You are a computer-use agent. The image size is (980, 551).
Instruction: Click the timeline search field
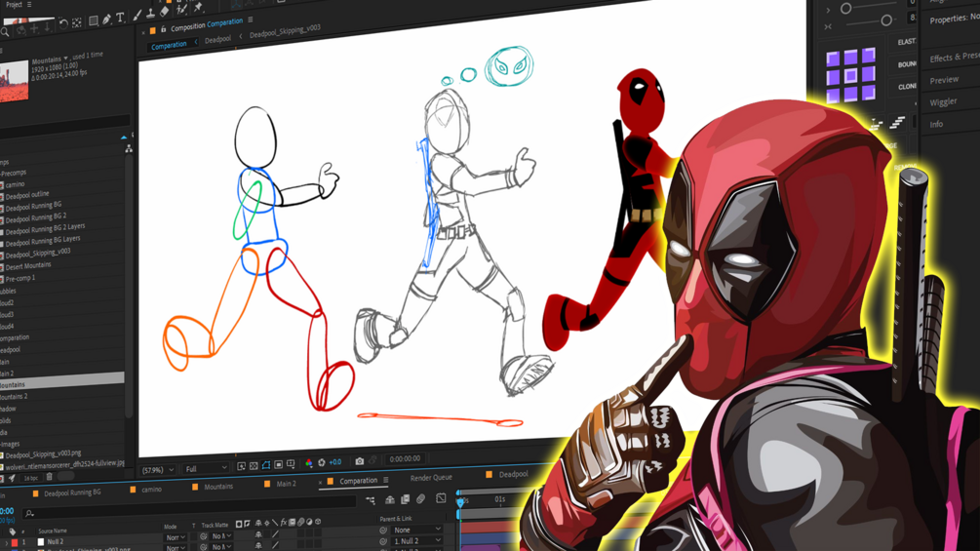pos(187,505)
